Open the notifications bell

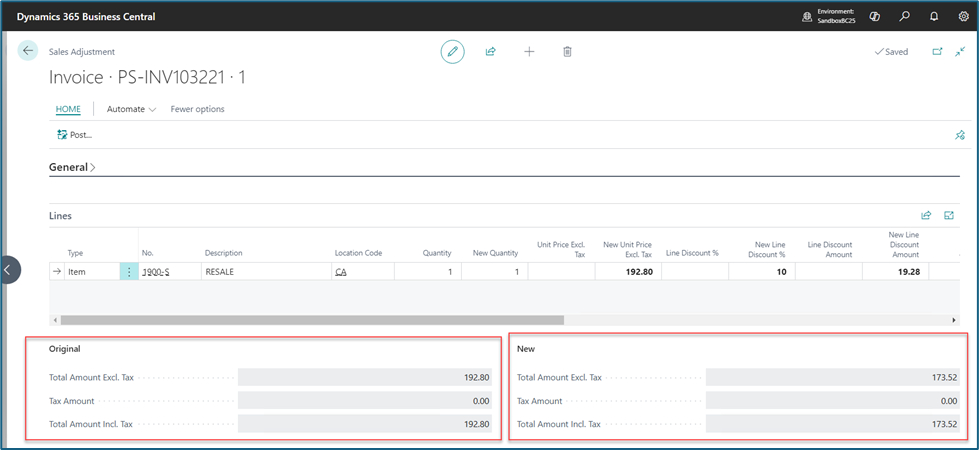(934, 17)
